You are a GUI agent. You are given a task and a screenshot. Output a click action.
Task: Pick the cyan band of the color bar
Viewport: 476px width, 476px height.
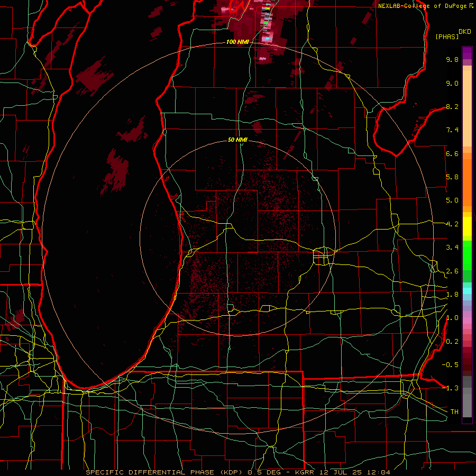click(467, 291)
